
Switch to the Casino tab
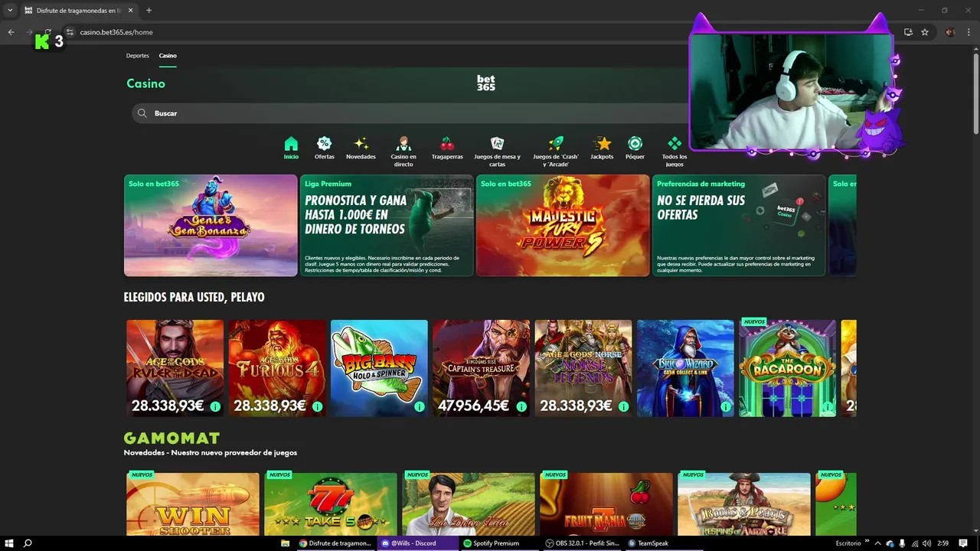(x=168, y=56)
